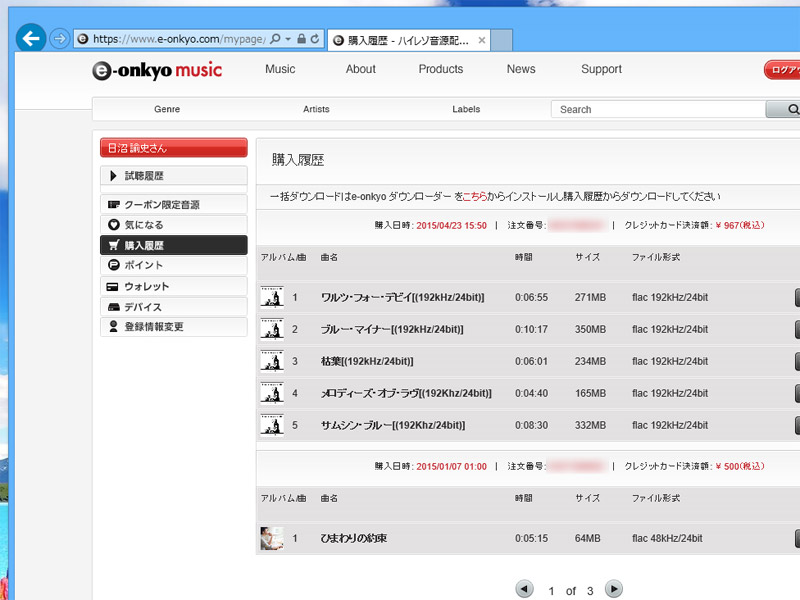Image resolution: width=800 pixels, height=600 pixels.
Task: Go to next page of purchase history
Action: (614, 589)
